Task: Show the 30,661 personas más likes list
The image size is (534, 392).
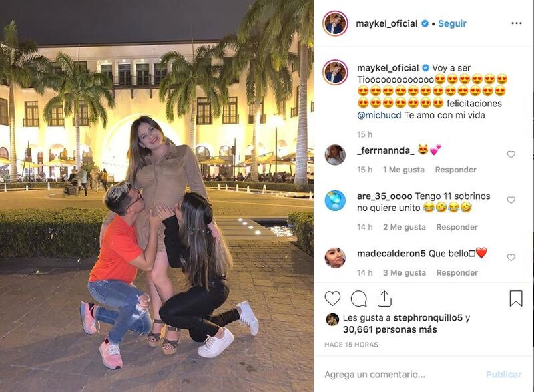Action: coord(390,329)
